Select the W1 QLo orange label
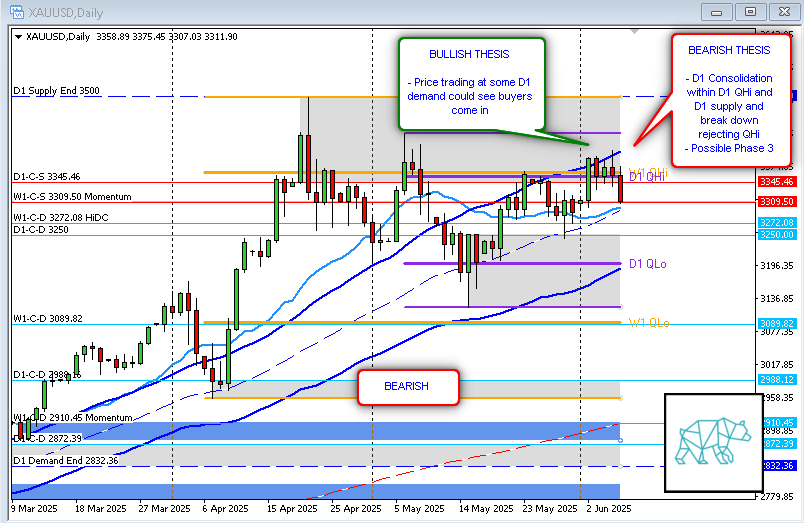The image size is (804, 523). [x=648, y=322]
